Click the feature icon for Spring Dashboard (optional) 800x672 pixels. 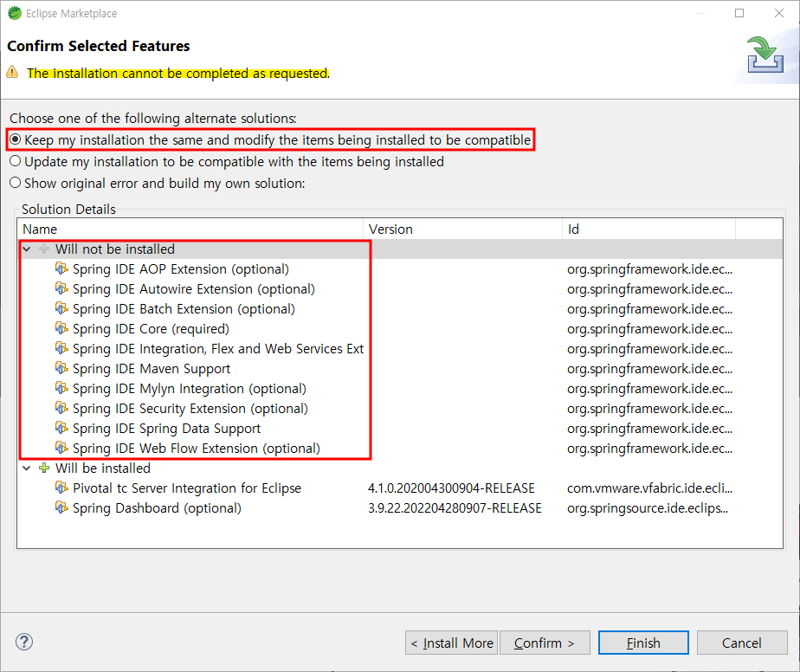pyautogui.click(x=61, y=507)
